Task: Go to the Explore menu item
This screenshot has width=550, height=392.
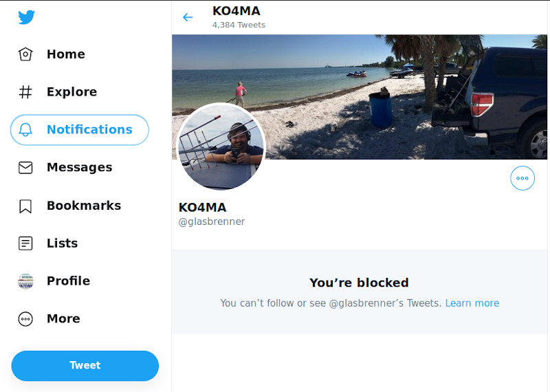Action: [71, 92]
